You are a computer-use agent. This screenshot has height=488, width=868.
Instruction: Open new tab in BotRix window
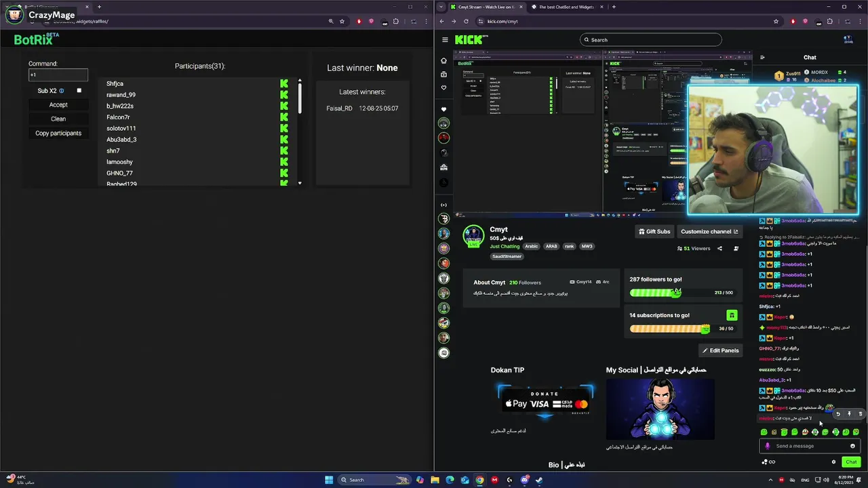click(99, 7)
